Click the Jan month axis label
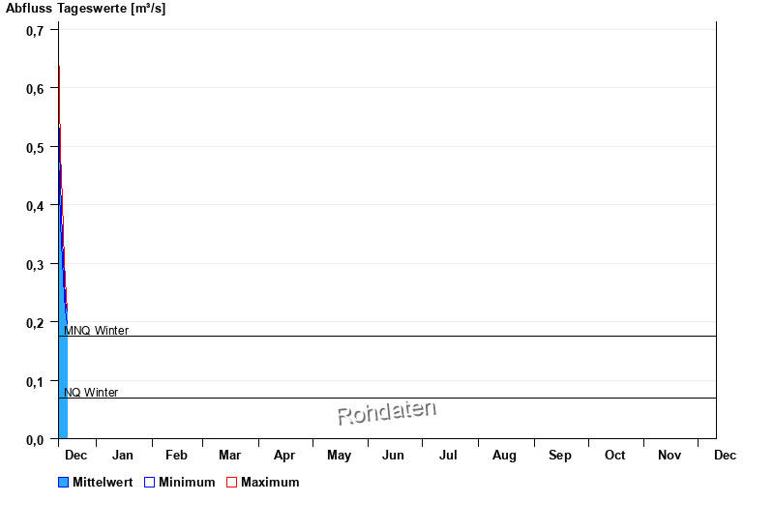Viewport: 774px width, 532px height. click(x=123, y=456)
